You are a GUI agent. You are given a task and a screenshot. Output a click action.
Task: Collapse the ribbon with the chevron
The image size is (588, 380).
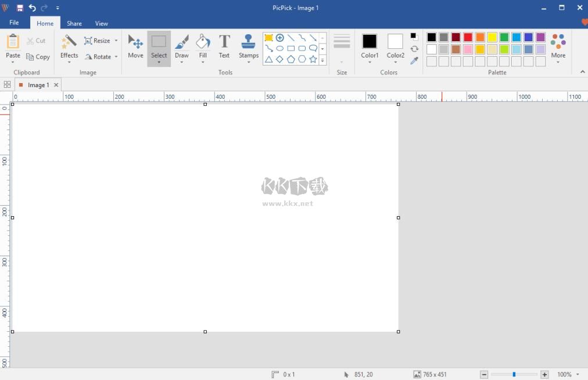582,72
